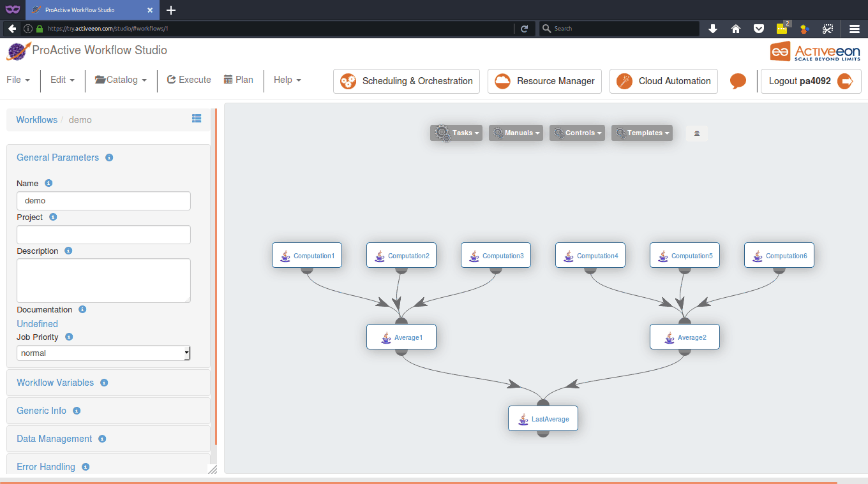The image size is (868, 484).
Task: Go to browser home icon
Action: click(736, 29)
